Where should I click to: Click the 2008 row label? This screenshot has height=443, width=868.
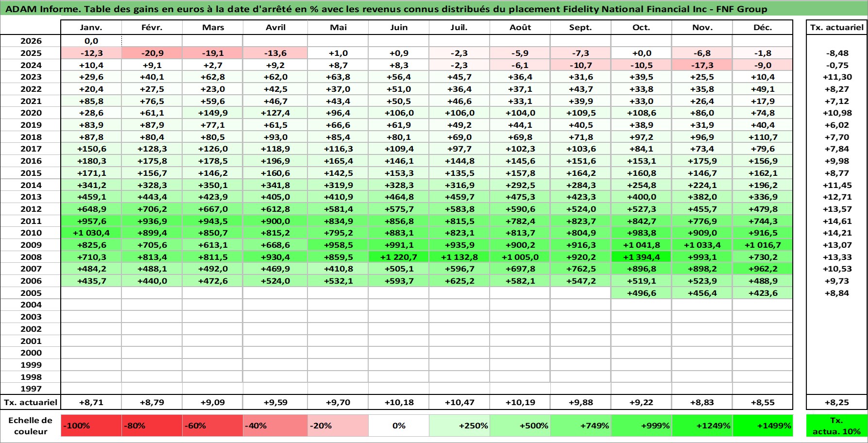coord(31,257)
